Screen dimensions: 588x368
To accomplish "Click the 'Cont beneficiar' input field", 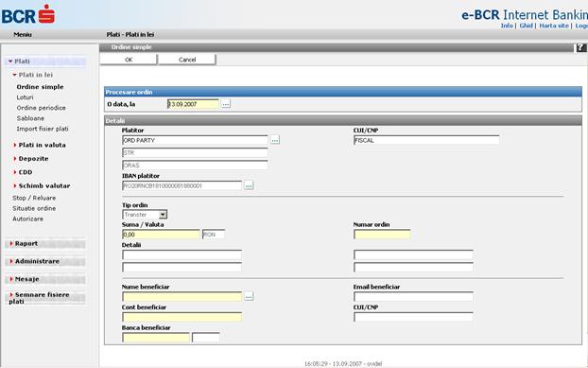I will pyautogui.click(x=182, y=317).
